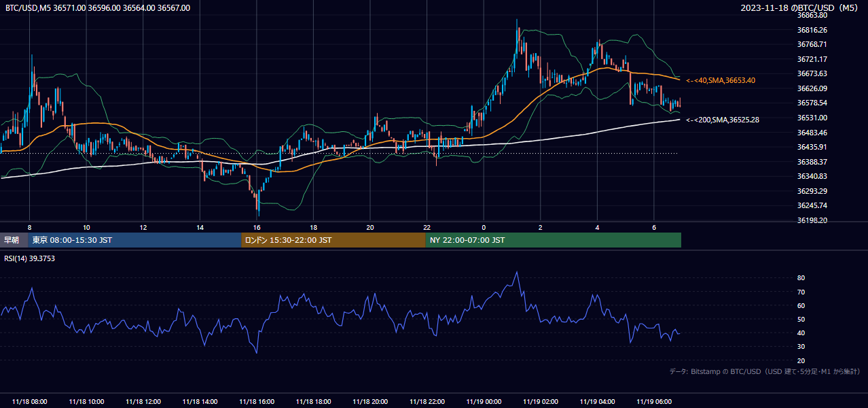Click the 11/18 20:00 time label

point(370,402)
